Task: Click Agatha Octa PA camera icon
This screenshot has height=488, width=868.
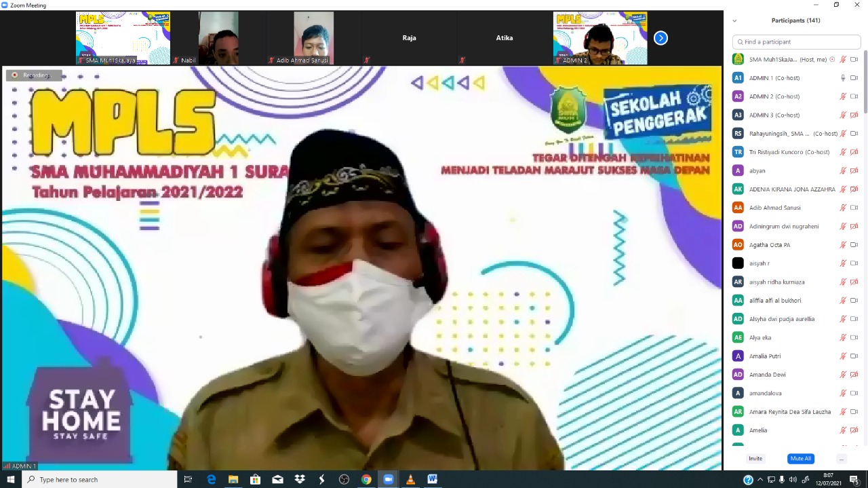Action: click(x=854, y=244)
